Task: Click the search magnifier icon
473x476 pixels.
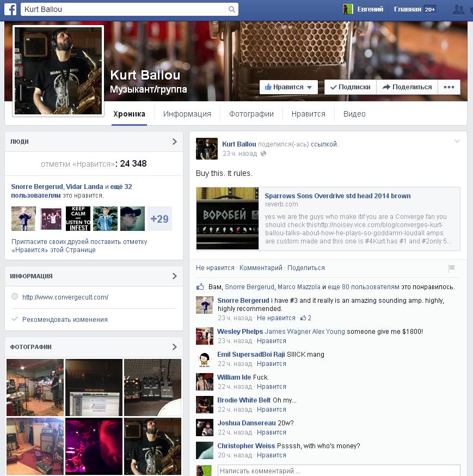Action: (232, 9)
